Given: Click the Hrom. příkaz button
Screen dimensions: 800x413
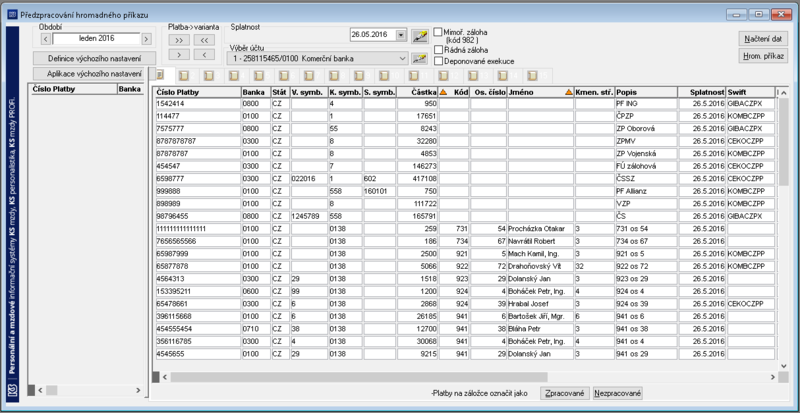Looking at the screenshot, I should (x=763, y=56).
